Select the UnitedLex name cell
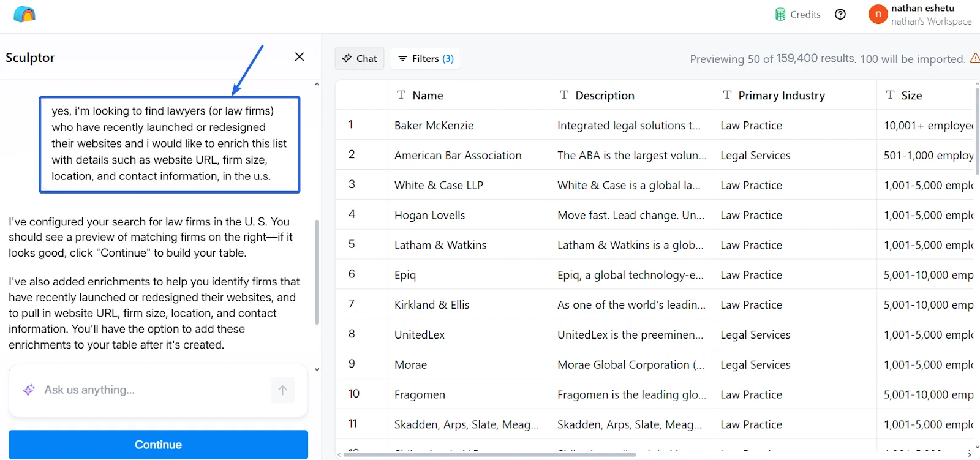This screenshot has width=980, height=460. click(469, 334)
